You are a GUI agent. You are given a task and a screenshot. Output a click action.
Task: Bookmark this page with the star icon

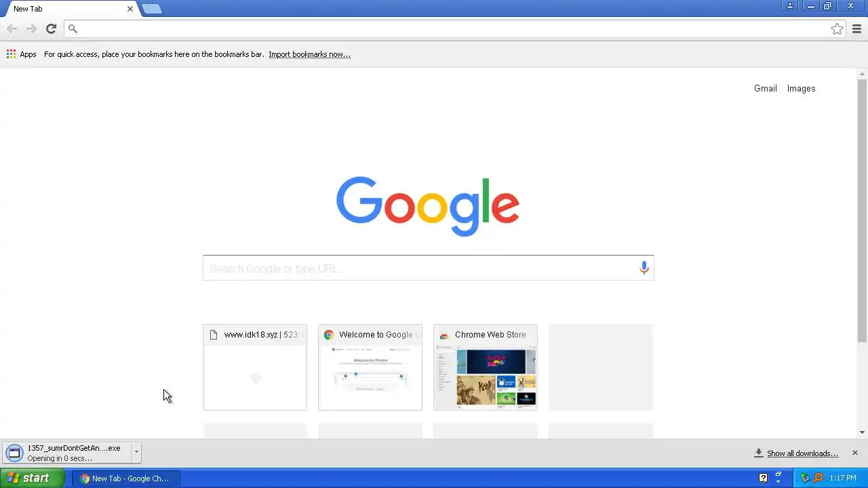(x=837, y=28)
